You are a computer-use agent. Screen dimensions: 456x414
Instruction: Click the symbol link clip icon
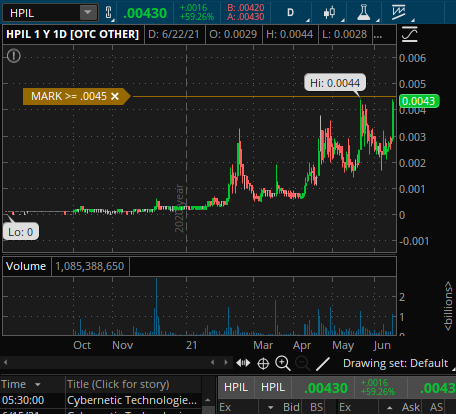pyautogui.click(x=109, y=13)
